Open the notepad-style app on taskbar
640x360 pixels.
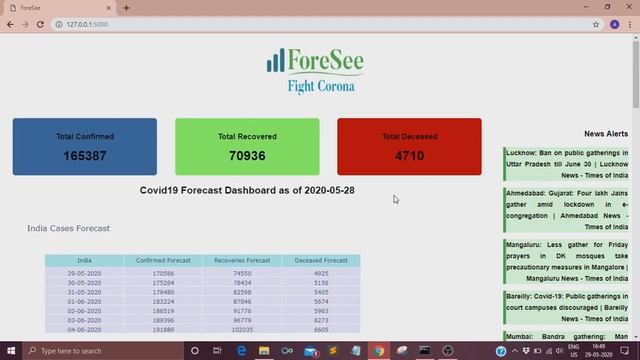click(x=356, y=351)
